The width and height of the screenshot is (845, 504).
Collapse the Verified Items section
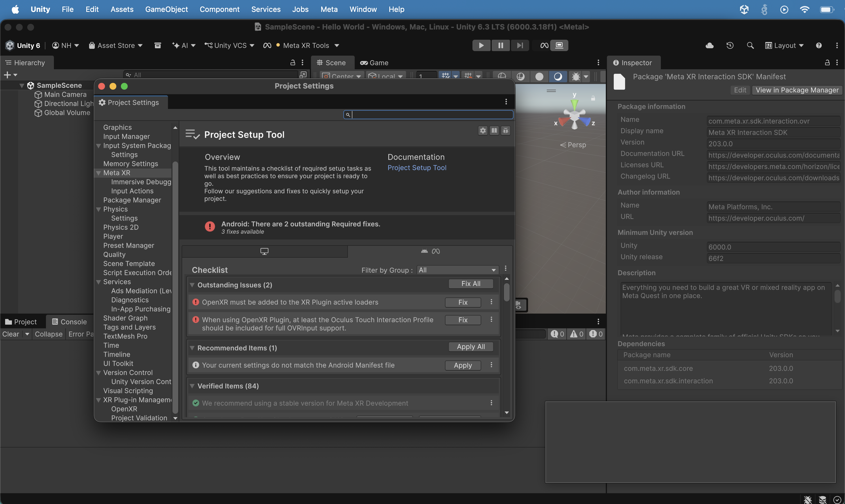(x=192, y=386)
